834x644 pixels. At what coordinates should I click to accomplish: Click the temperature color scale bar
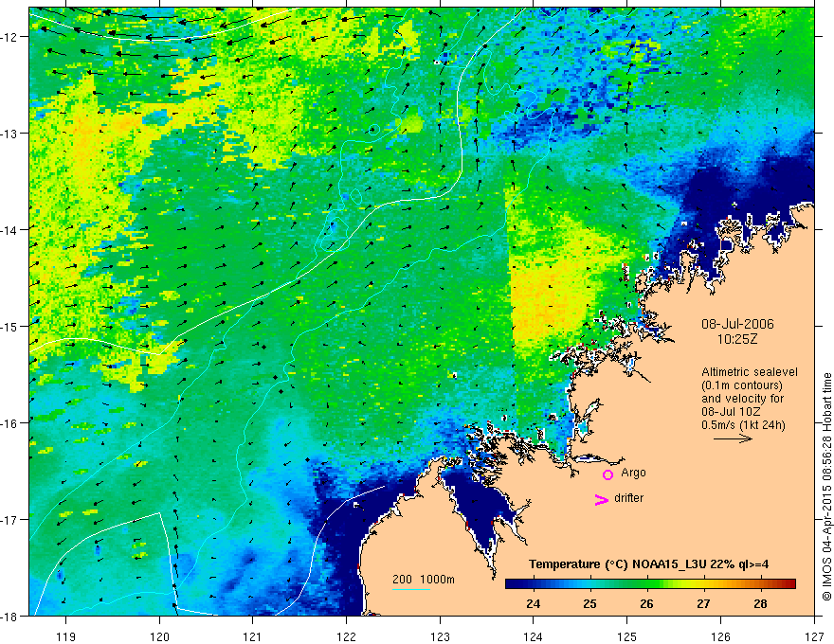pos(650,583)
